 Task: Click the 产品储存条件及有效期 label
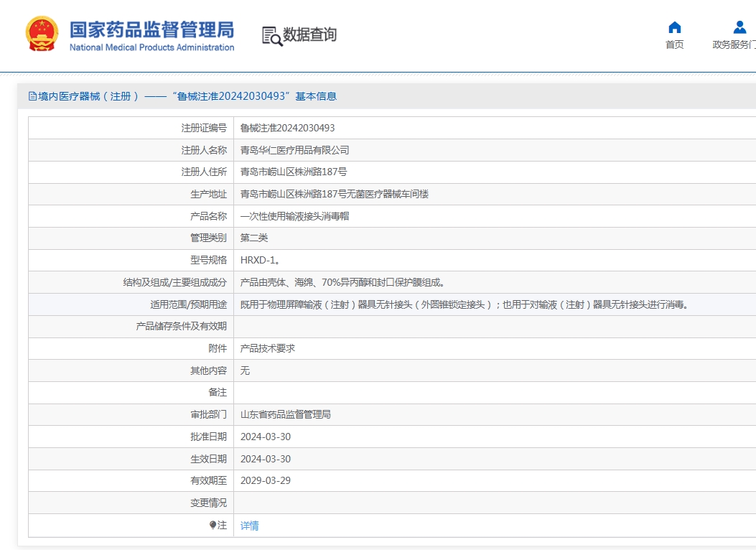[182, 326]
